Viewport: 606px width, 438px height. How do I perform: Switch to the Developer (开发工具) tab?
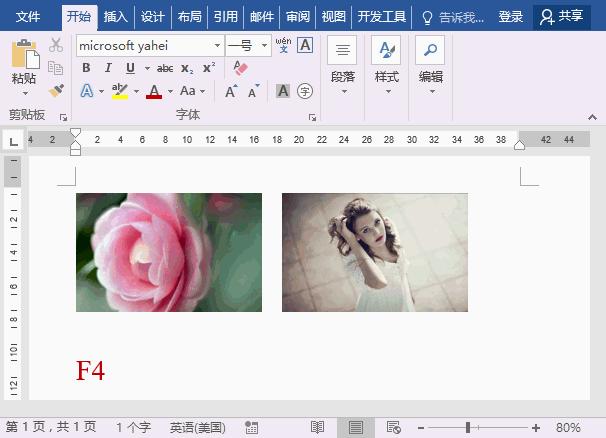(x=381, y=17)
